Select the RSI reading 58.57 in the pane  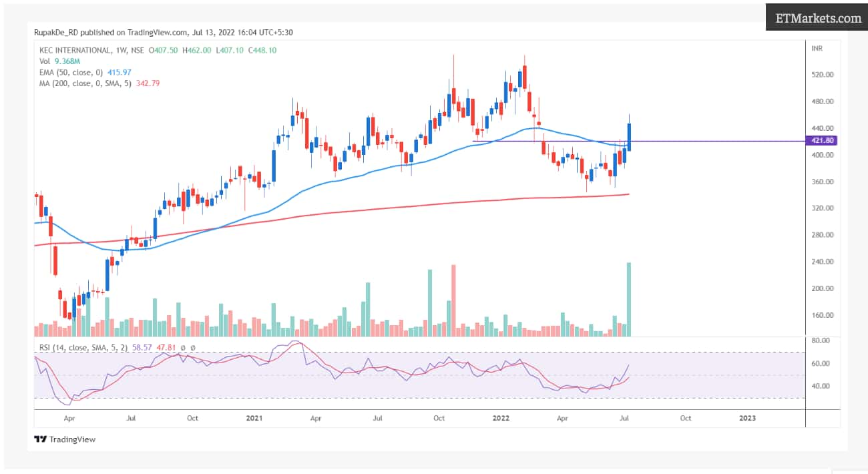[x=142, y=348]
